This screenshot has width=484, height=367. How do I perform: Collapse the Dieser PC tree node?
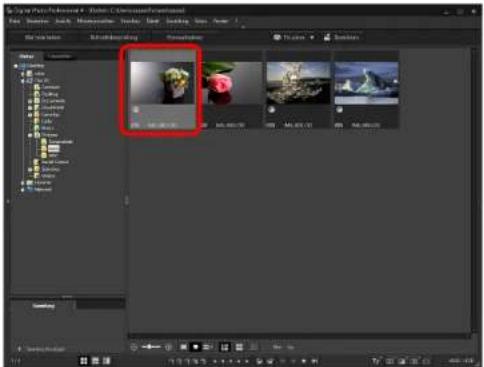[23, 81]
